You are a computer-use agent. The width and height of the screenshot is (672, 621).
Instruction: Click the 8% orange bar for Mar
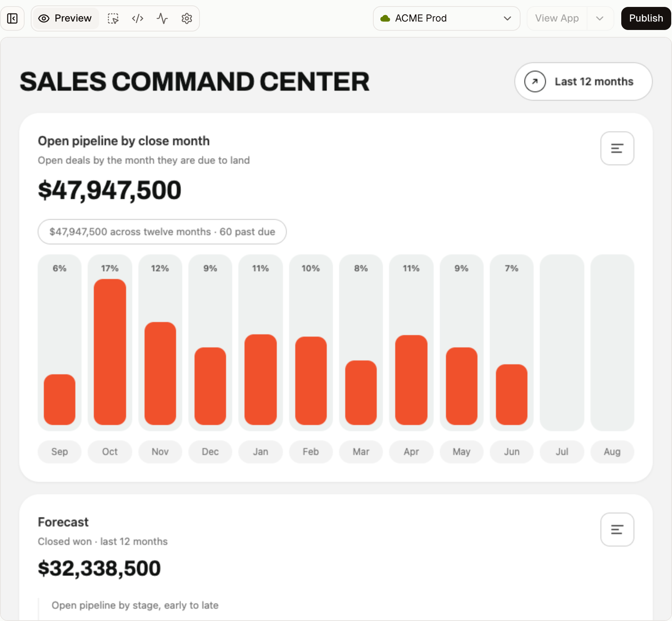pyautogui.click(x=361, y=392)
